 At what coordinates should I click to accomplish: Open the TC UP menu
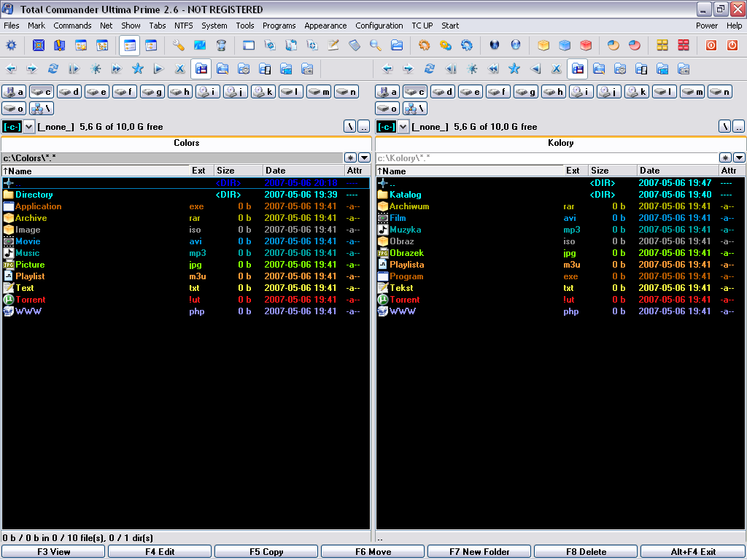click(x=422, y=26)
